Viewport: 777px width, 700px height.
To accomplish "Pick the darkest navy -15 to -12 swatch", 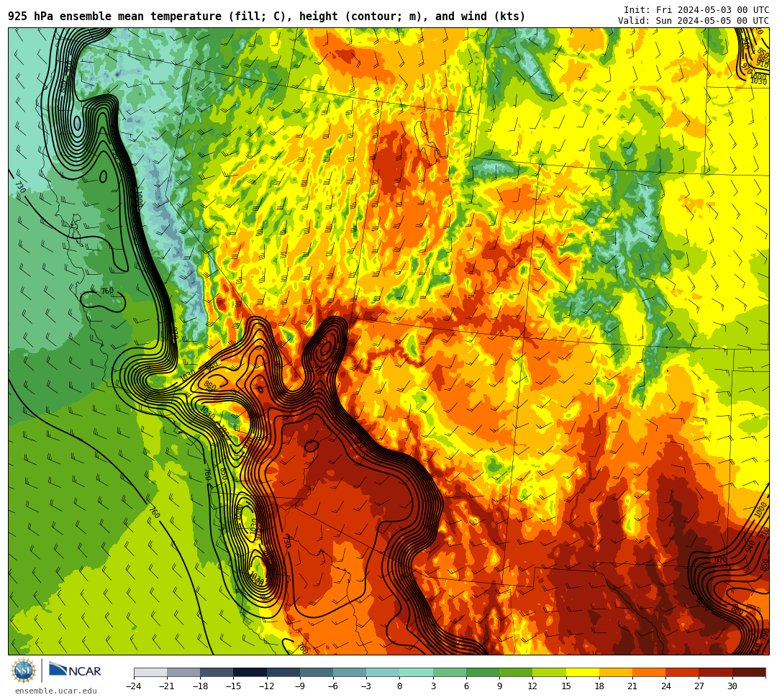I will [250, 672].
